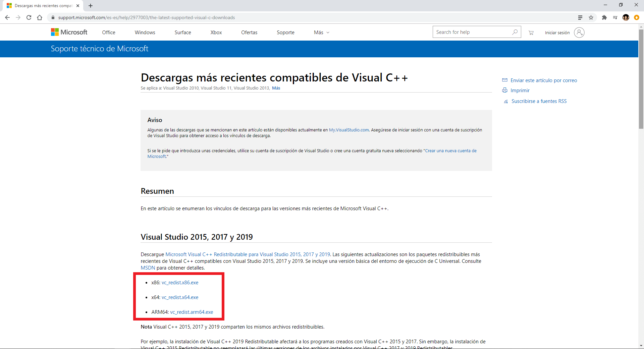Open the Chrome profile avatar
Screen dimensions: 644x349
tap(626, 17)
